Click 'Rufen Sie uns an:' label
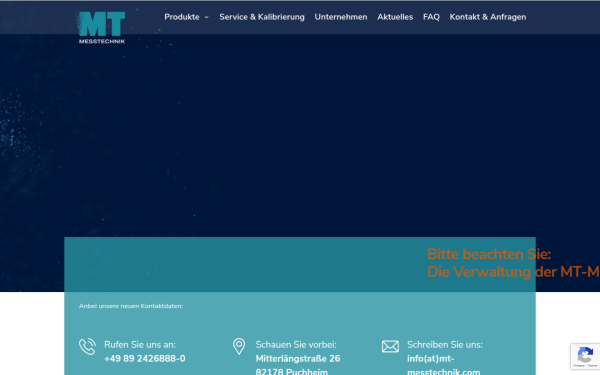 (x=140, y=344)
